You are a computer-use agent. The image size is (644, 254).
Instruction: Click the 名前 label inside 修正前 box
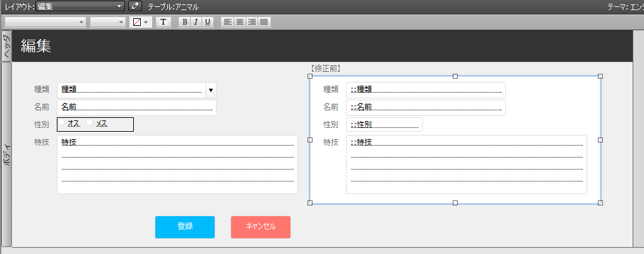[x=331, y=107]
